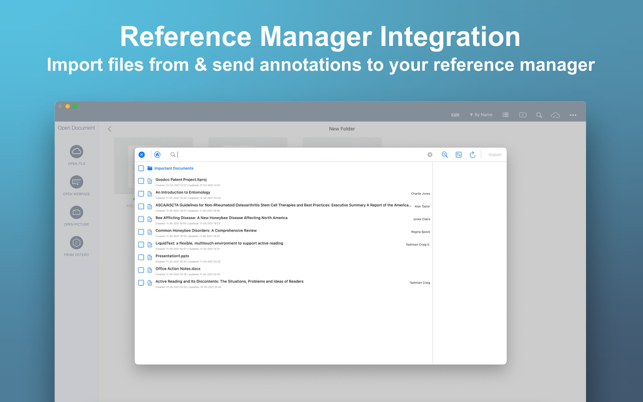The image size is (643, 402).
Task: Check the ASCA/ASCTA Guidelines checkbox
Action: point(141,206)
